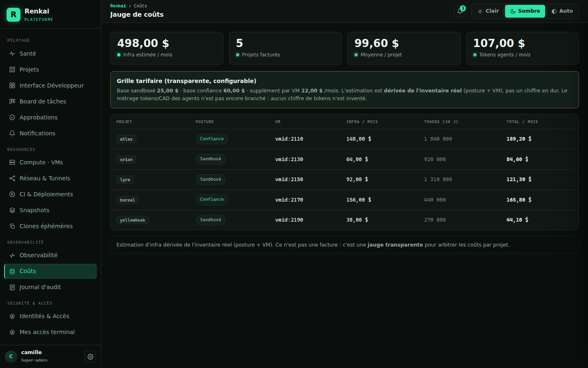
Task: Click the Grille tarifaire heading
Action: [x=187, y=81]
